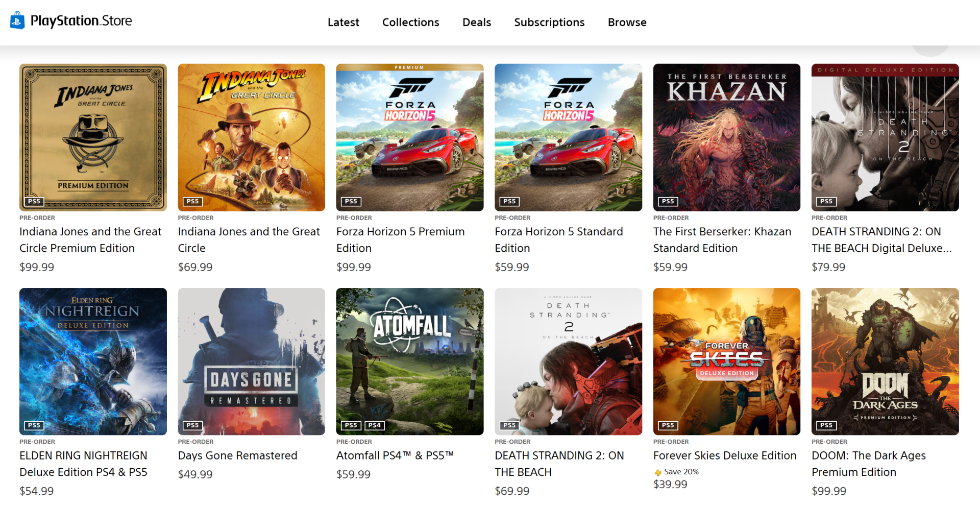Click title Forza Horizon 5 Standard Edition
This screenshot has height=506, width=980.
pyautogui.click(x=559, y=240)
